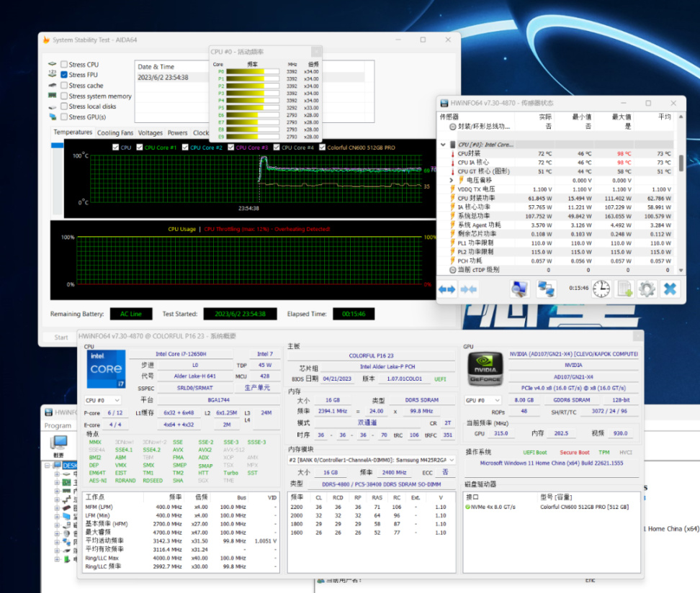This screenshot has width=700, height=593.
Task: Open the GPU #0 selector dropdown
Action: tap(483, 400)
